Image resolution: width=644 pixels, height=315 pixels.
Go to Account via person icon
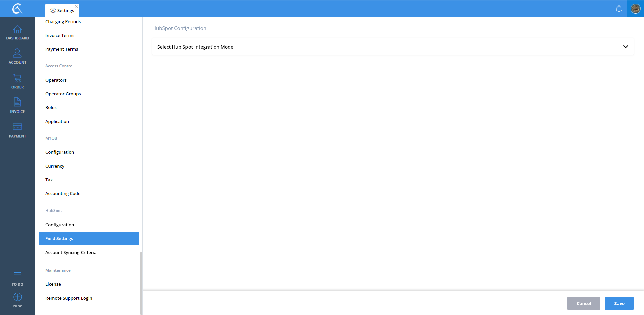coord(17,54)
